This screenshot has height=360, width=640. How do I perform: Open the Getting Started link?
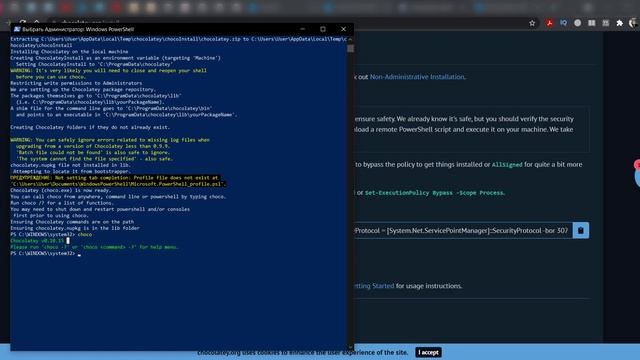374,286
